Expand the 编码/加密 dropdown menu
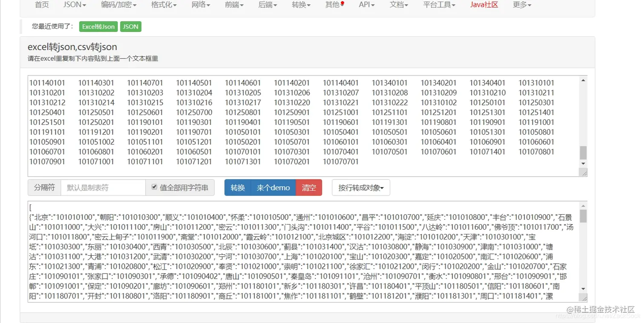Screen dimensions: 644x323 [119, 5]
